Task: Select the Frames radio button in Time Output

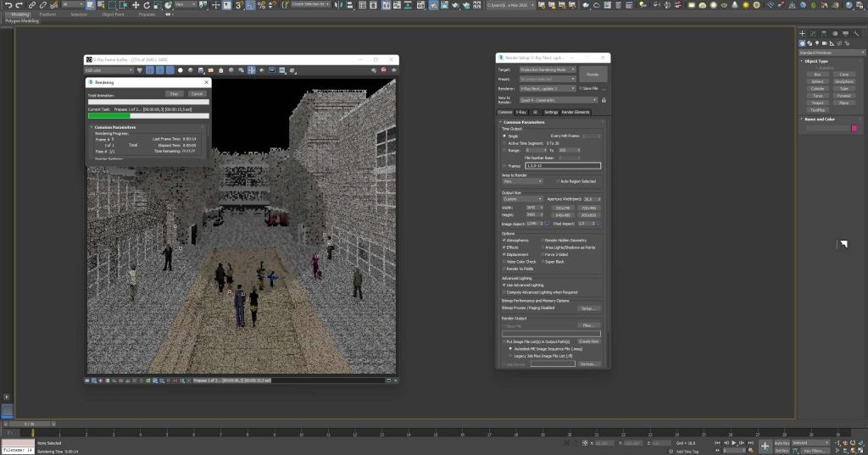Action: coord(504,165)
